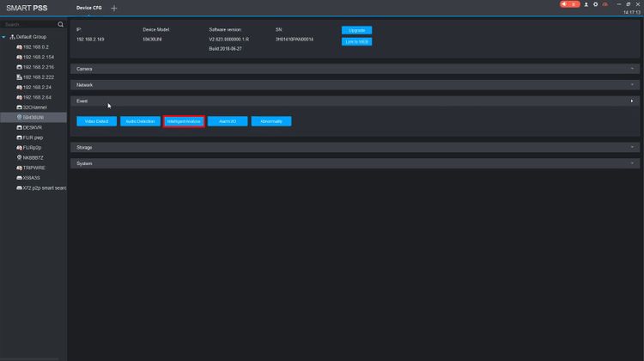Click the Default Group organization icon
Viewport: 644px width, 361px height.
[x=12, y=37]
